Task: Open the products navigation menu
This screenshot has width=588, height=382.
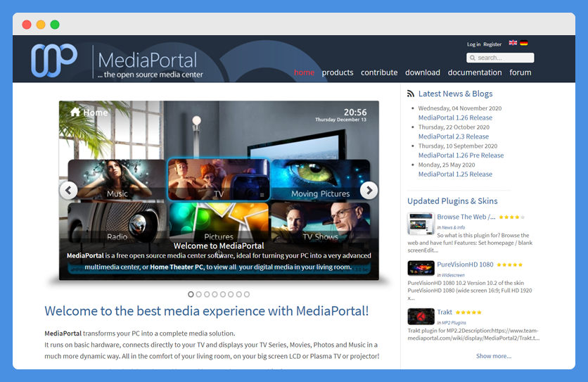Action: pyautogui.click(x=338, y=72)
